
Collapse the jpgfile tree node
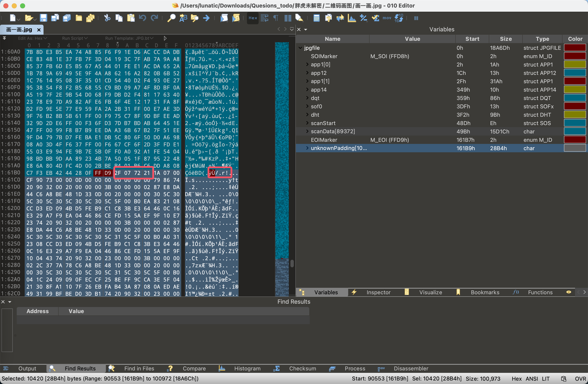click(x=300, y=48)
